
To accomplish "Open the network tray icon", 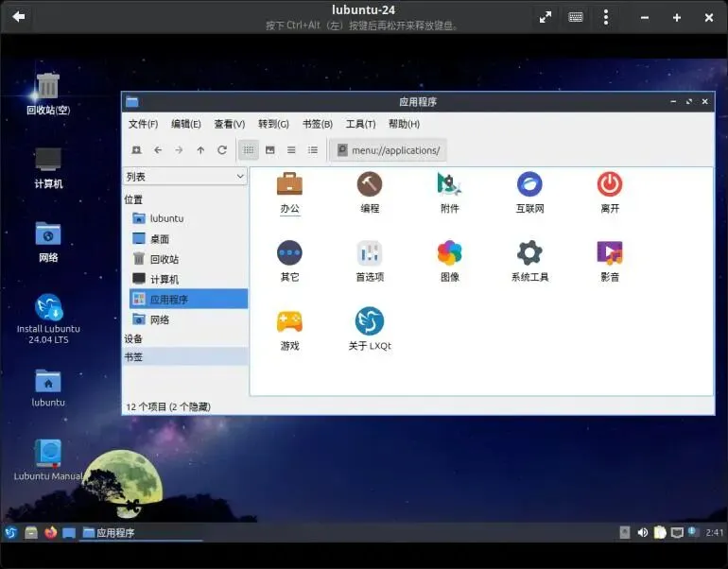I will (677, 532).
